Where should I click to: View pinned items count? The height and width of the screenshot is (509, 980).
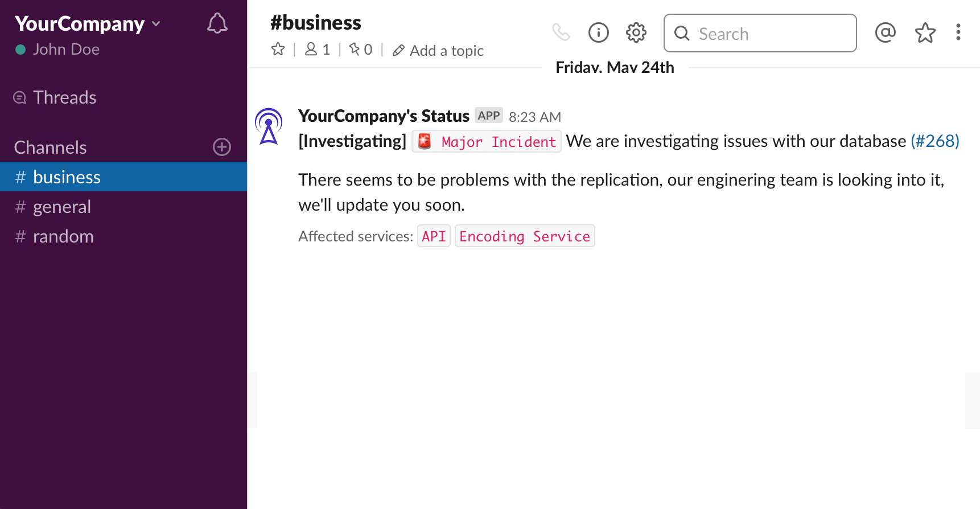click(x=361, y=50)
